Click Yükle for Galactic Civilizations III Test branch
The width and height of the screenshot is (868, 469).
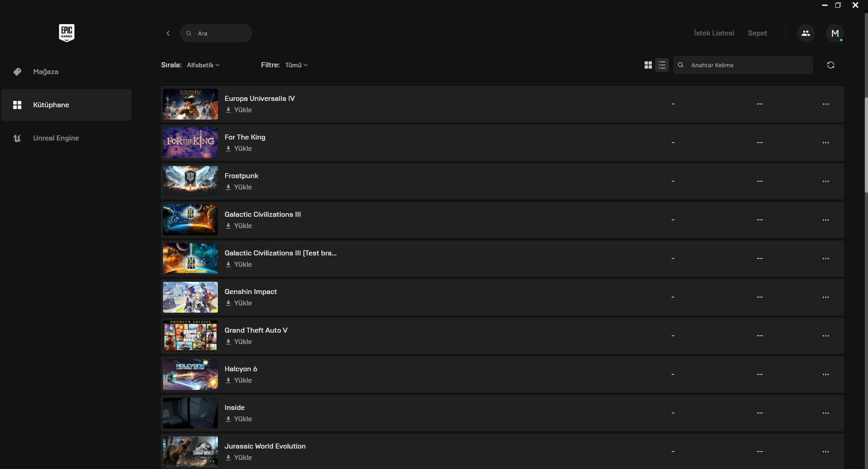click(x=239, y=264)
